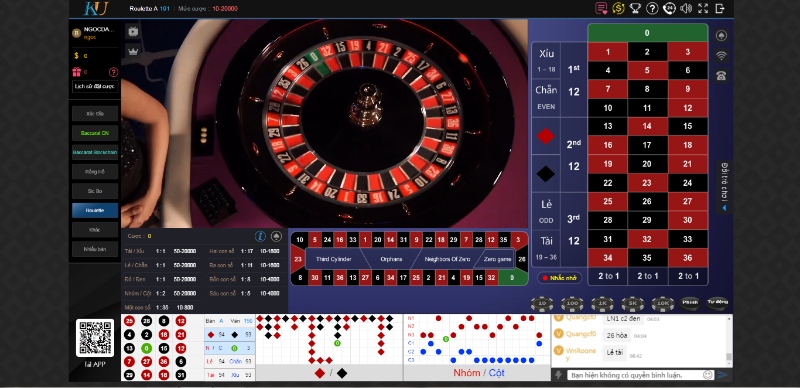Select the 10K chip

[x=663, y=304]
